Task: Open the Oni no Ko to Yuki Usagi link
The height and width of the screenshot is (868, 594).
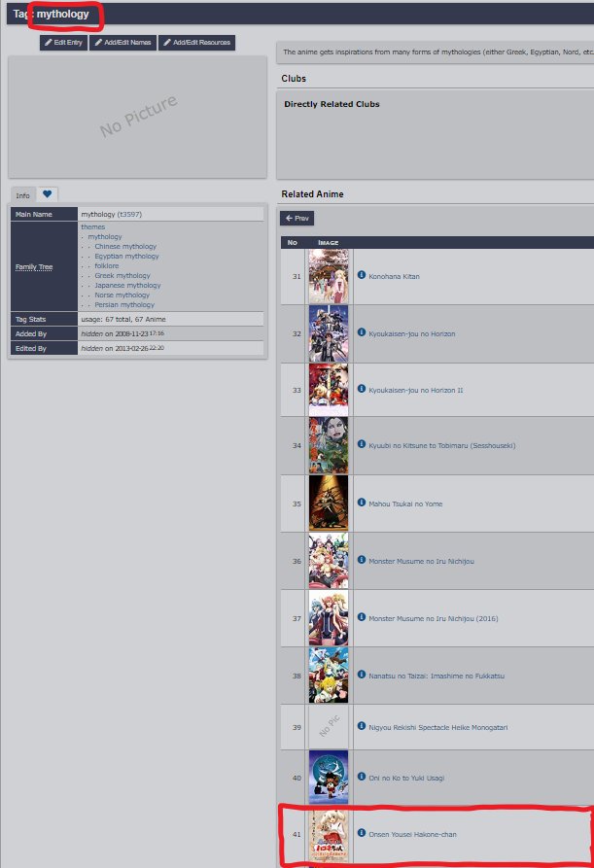Action: 406,778
